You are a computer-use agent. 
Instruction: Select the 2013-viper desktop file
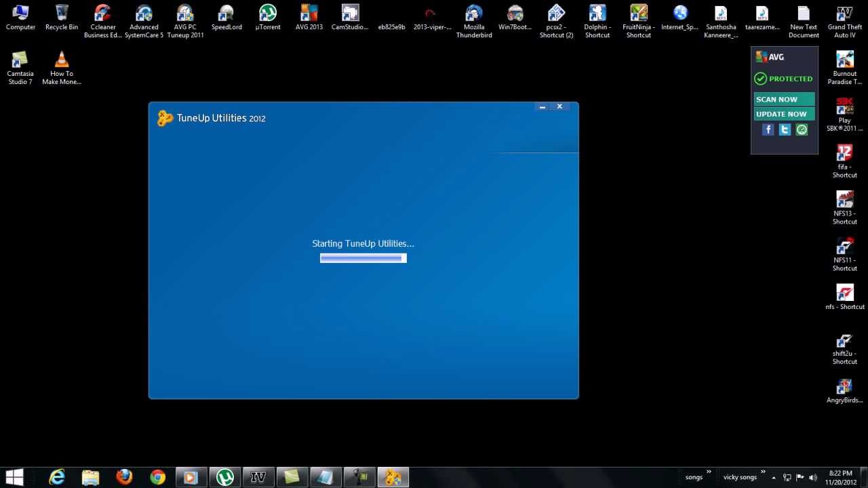(432, 18)
